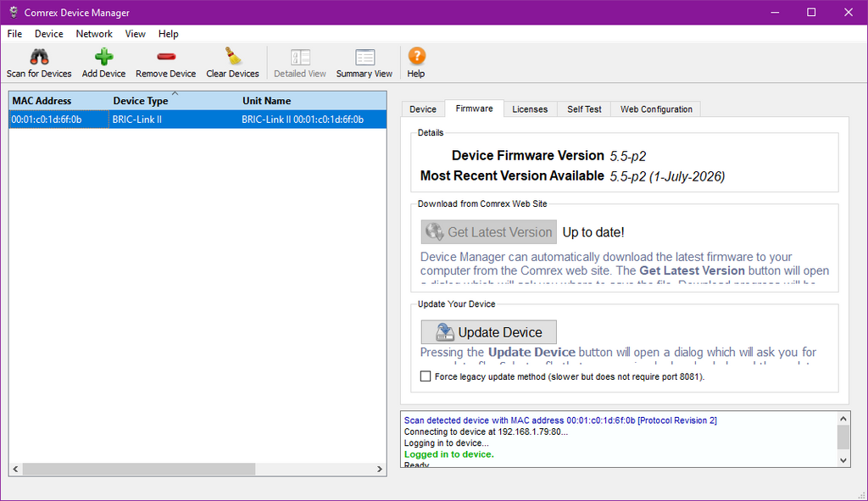The width and height of the screenshot is (868, 501).
Task: Select the BRIC-Link II device type cell
Action: 175,120
